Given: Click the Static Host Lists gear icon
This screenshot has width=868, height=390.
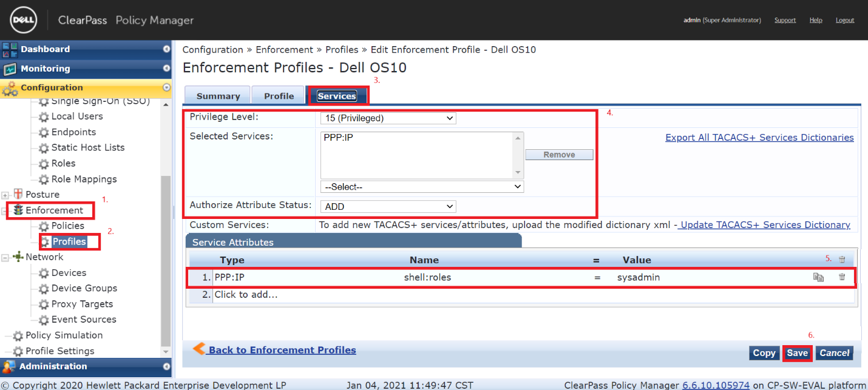Looking at the screenshot, I should (x=44, y=148).
